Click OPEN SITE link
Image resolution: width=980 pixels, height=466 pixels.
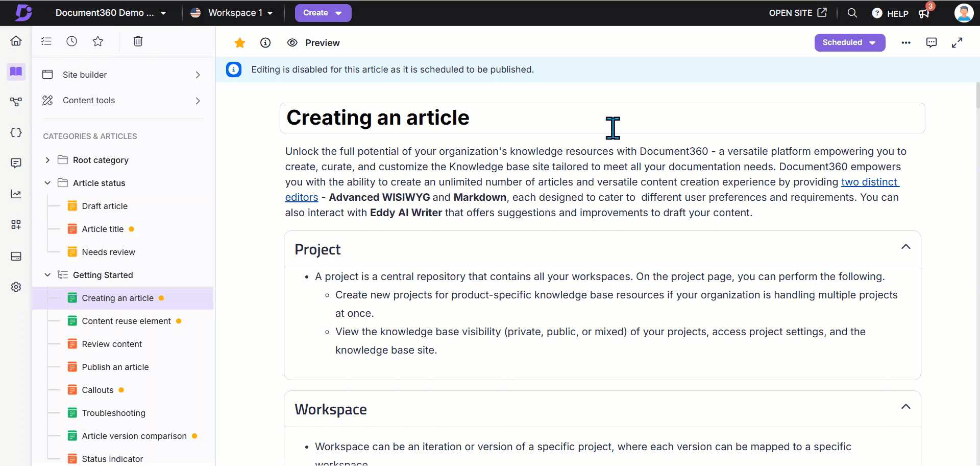pyautogui.click(x=798, y=13)
